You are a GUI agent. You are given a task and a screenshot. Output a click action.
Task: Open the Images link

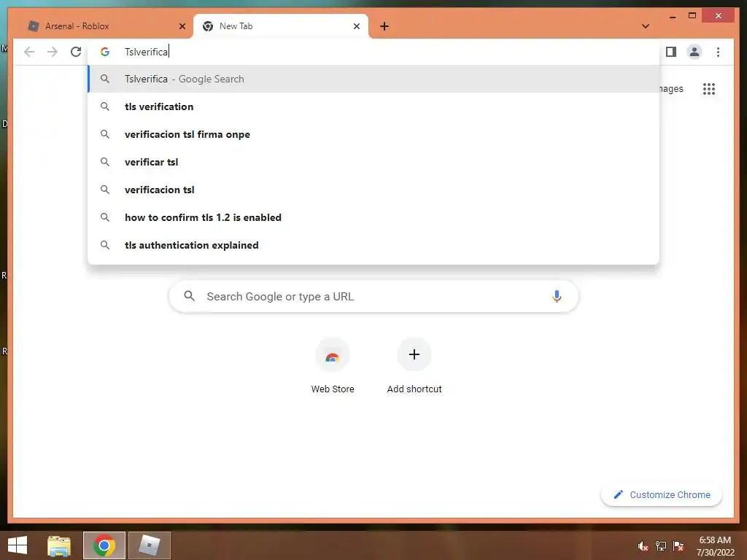pos(671,89)
